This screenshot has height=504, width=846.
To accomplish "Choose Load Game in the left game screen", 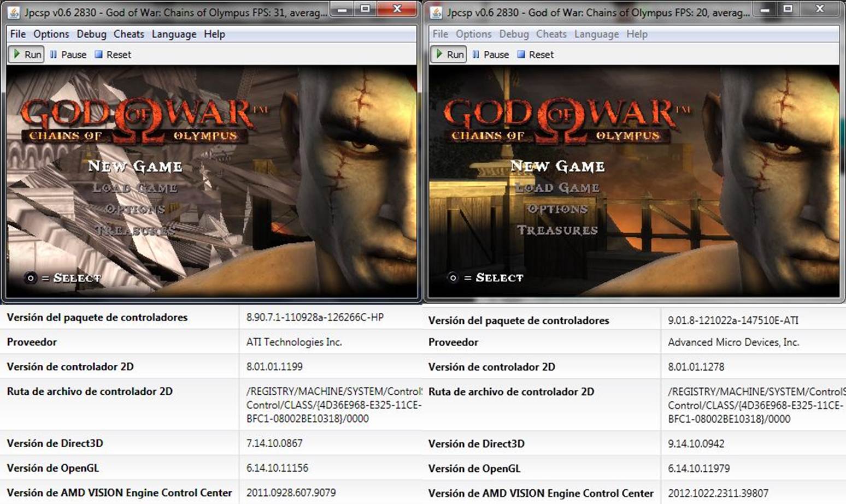I will click(x=135, y=188).
